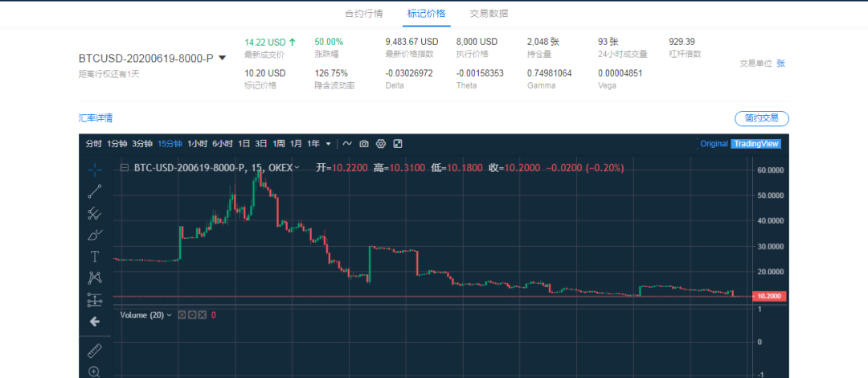
Task: Select the 15分钟 timeframe
Action: point(170,143)
